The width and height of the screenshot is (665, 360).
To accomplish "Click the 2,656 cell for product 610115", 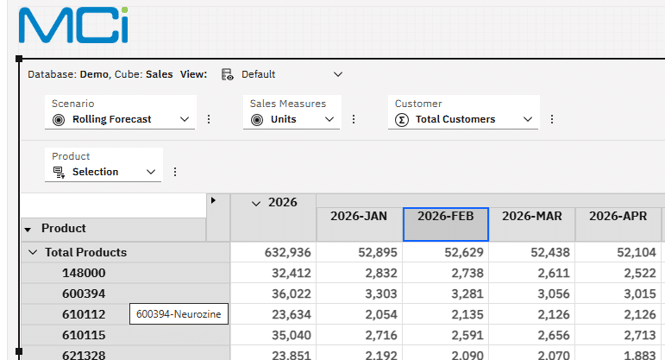I will pyautogui.click(x=532, y=335).
